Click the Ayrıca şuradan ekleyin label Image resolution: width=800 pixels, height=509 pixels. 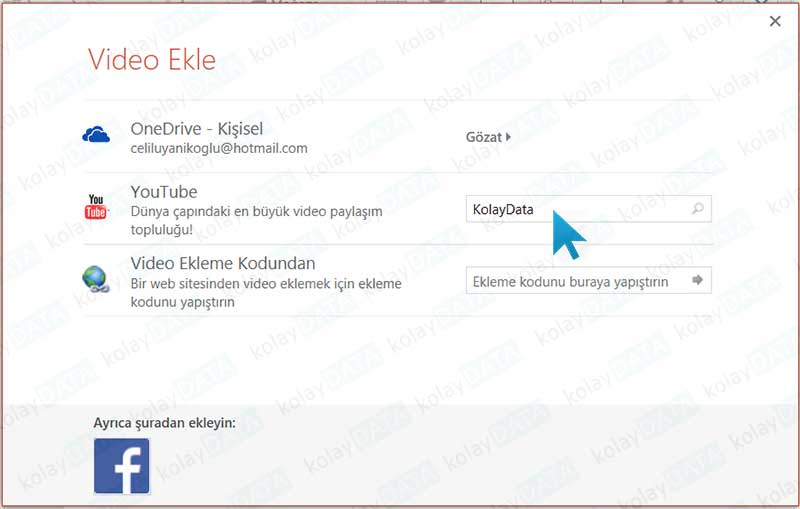coord(164,423)
